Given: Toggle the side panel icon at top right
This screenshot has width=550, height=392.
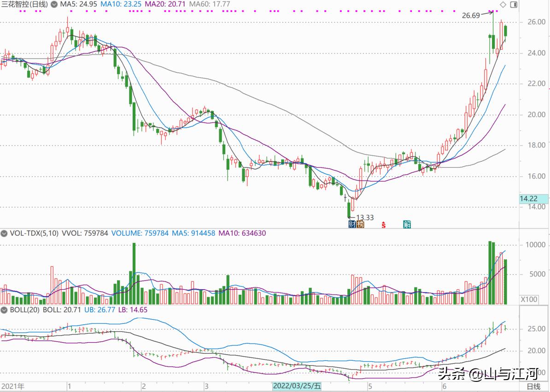Looking at the screenshot, I should (514, 5).
